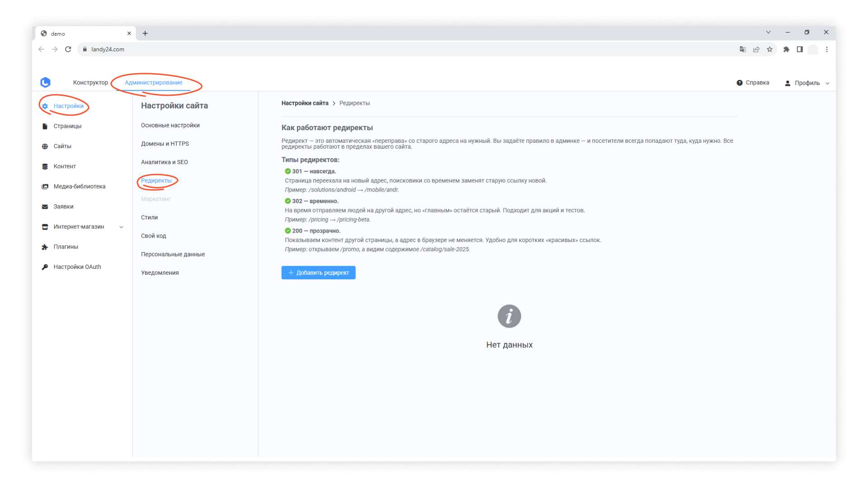Viewport: 868px width, 488px height.
Task: Open Pages via the document icon
Action: (x=45, y=126)
